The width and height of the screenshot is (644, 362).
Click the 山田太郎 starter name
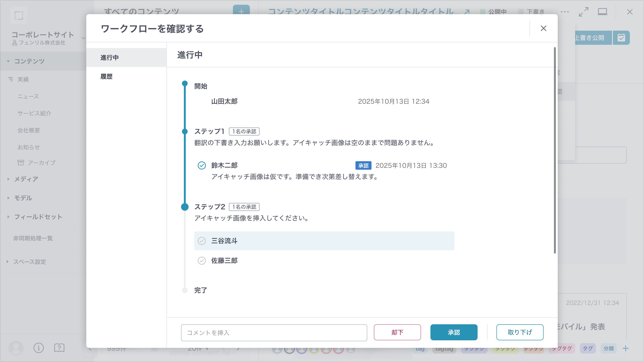(x=224, y=101)
